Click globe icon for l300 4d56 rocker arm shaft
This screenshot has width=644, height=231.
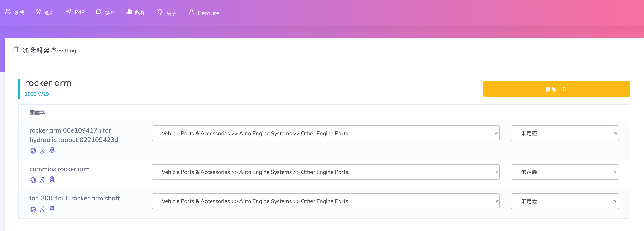click(33, 209)
